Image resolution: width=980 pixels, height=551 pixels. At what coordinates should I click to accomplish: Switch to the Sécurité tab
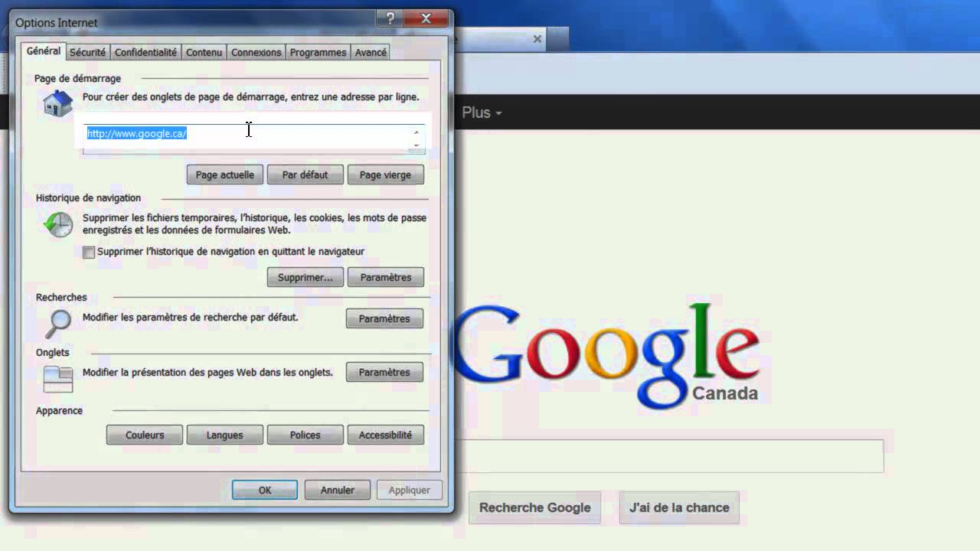tap(87, 53)
